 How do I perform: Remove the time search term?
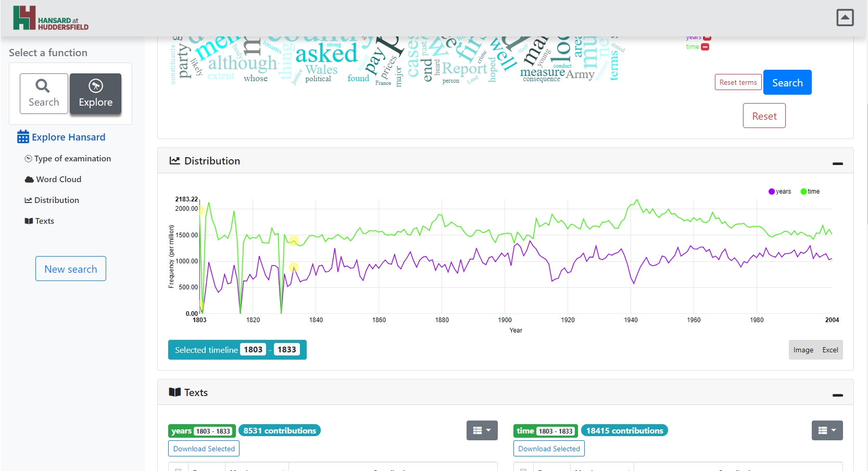[705, 47]
